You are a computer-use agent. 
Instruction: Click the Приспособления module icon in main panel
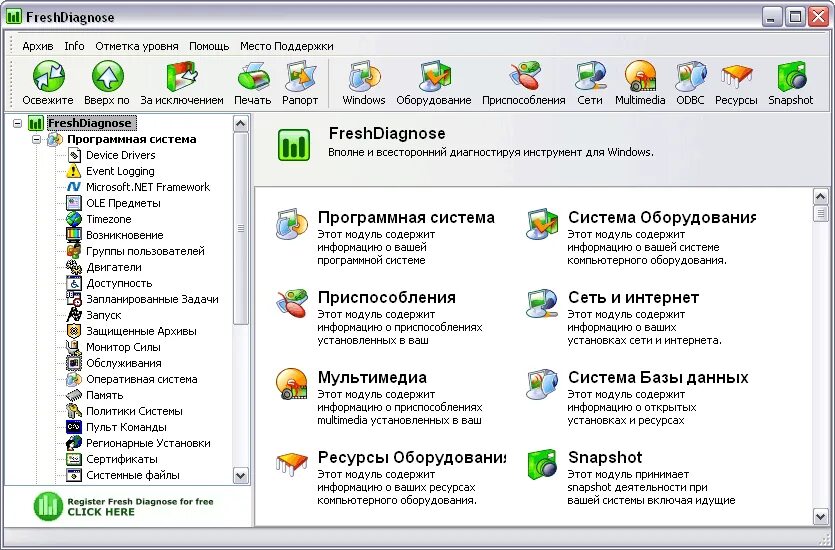tap(292, 303)
